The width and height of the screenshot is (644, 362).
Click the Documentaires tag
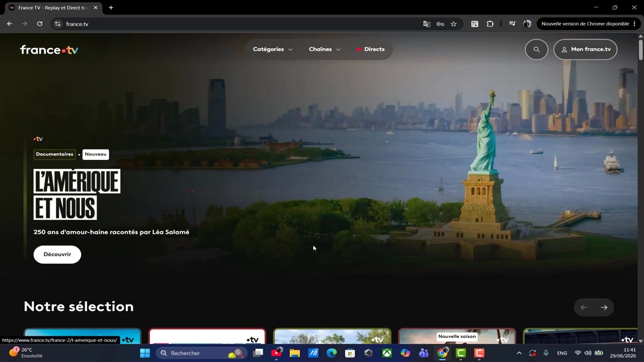[54, 154]
